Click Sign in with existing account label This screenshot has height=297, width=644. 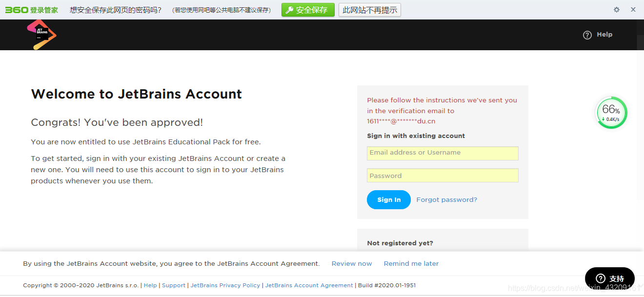tap(416, 136)
